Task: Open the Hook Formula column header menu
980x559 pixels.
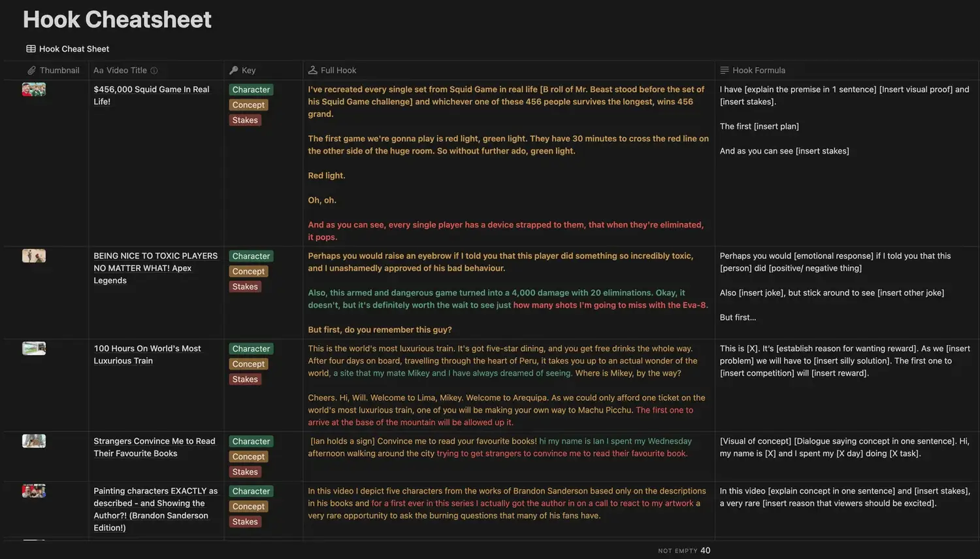Action: click(759, 71)
